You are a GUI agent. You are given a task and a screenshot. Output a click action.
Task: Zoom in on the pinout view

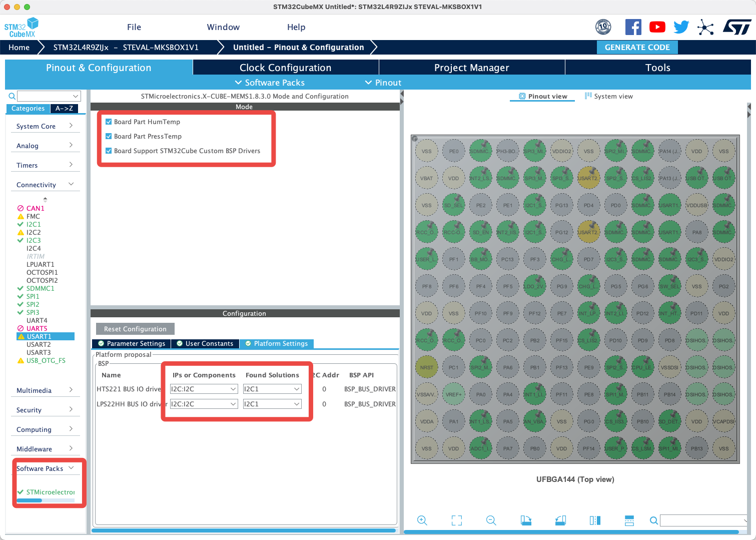(x=422, y=520)
